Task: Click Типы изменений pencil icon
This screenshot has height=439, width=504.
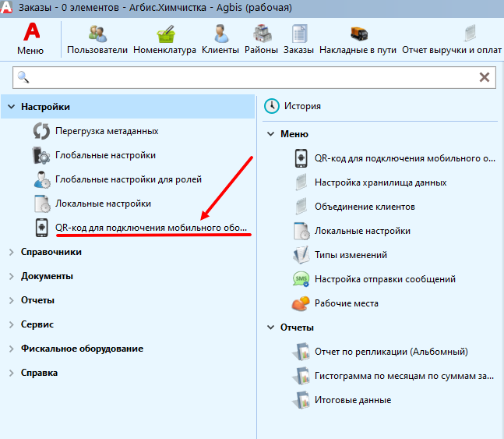Action: pyautogui.click(x=301, y=255)
